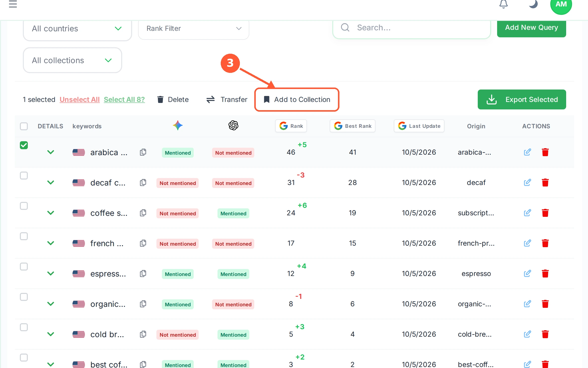The height and width of the screenshot is (368, 588).
Task: Click the Origin column header
Action: 476,126
